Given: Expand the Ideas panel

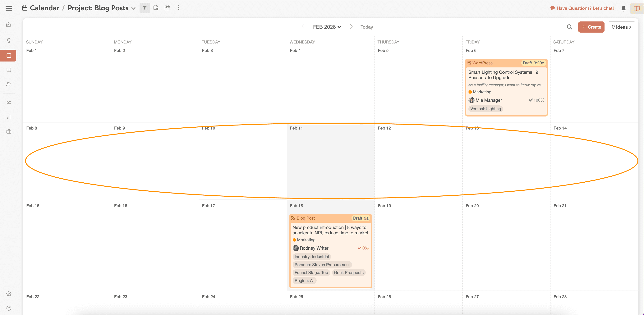Looking at the screenshot, I should click(621, 27).
